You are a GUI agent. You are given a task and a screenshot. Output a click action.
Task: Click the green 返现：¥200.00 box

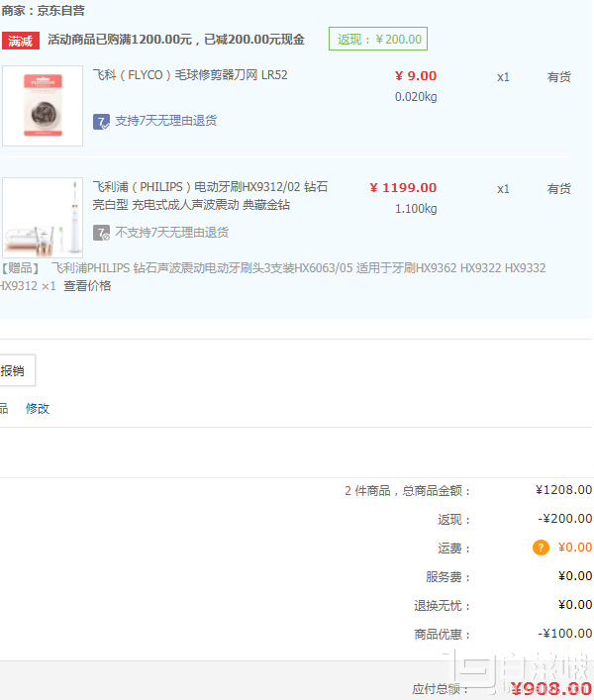click(x=378, y=39)
